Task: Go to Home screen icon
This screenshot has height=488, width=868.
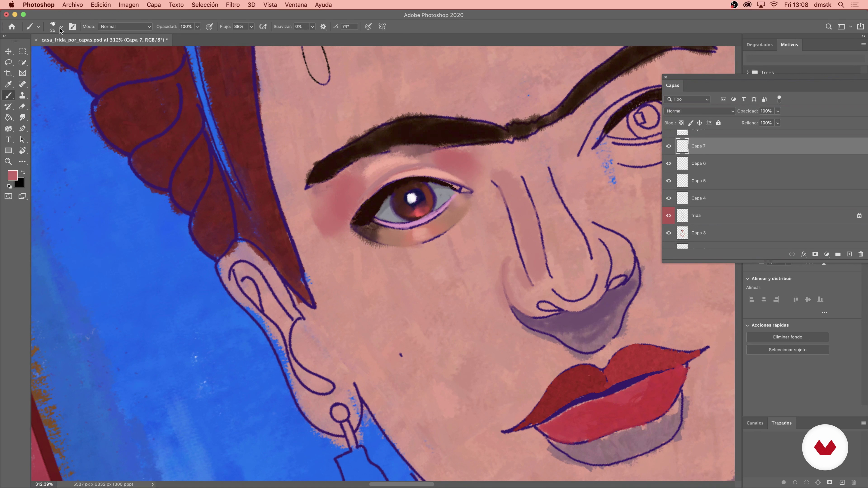Action: 12,27
